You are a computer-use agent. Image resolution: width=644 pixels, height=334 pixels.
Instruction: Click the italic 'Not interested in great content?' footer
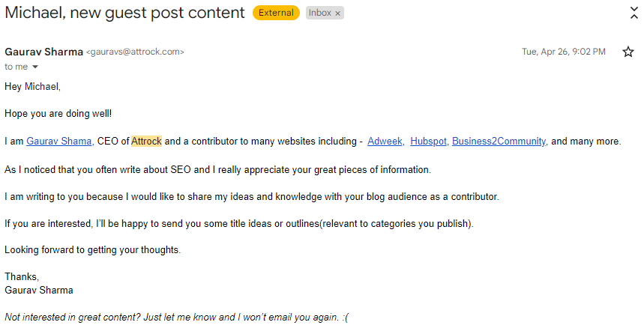pos(176,317)
